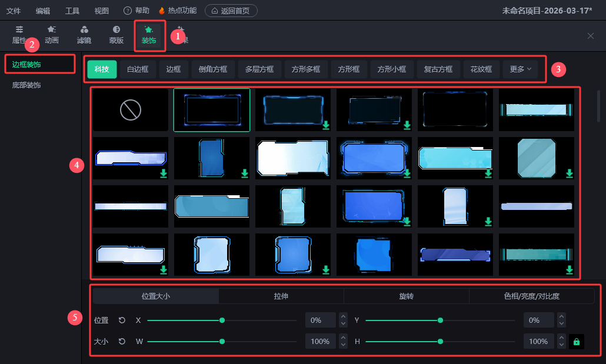Open the 蒙版 (Mask) panel icon

coord(116,30)
